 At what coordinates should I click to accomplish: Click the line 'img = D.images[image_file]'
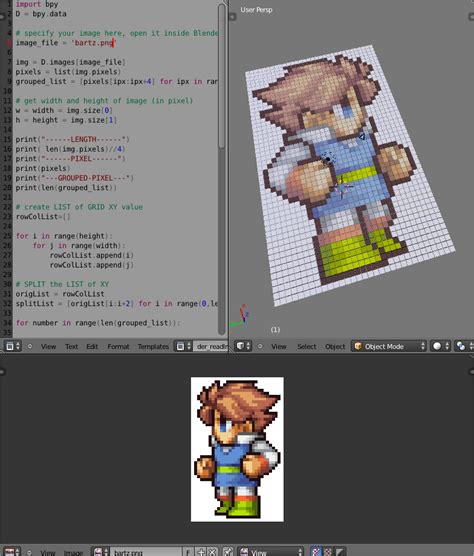point(70,62)
